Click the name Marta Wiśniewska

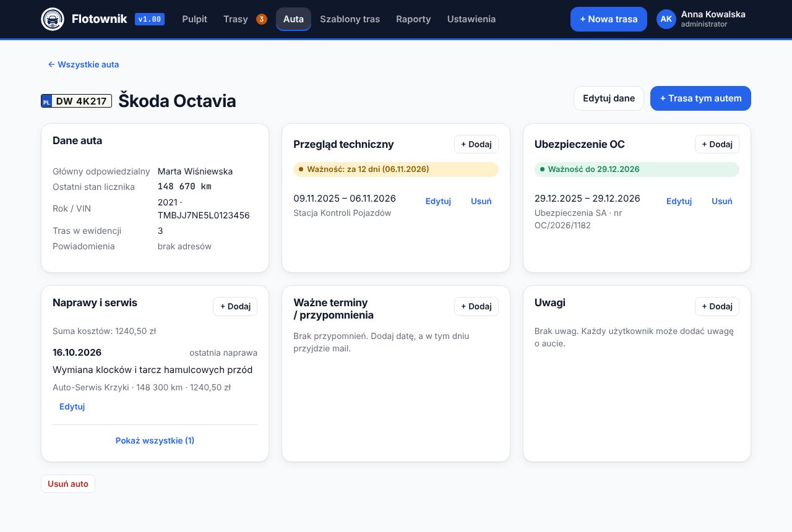pos(196,171)
